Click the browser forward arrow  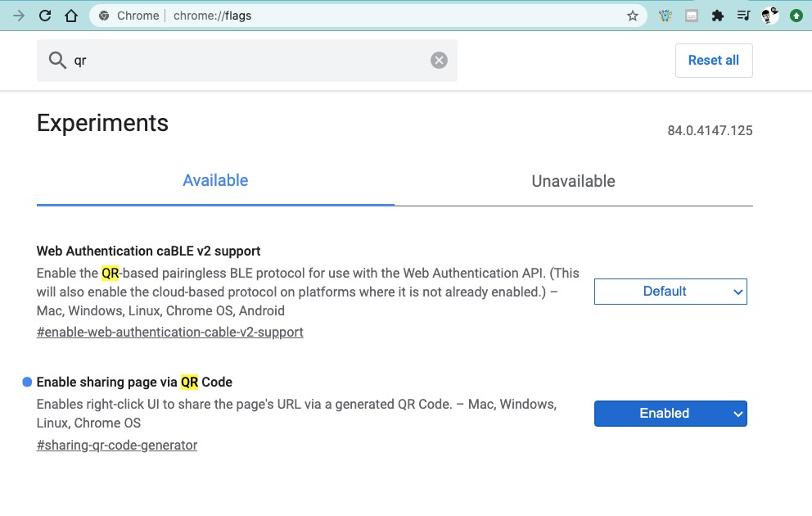(x=19, y=16)
